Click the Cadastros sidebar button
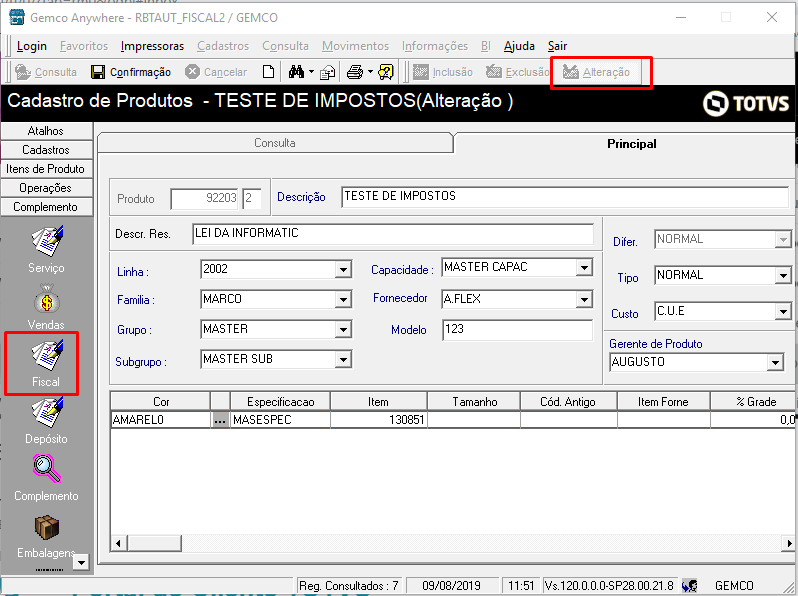Image resolution: width=798 pixels, height=596 pixels. click(x=46, y=150)
